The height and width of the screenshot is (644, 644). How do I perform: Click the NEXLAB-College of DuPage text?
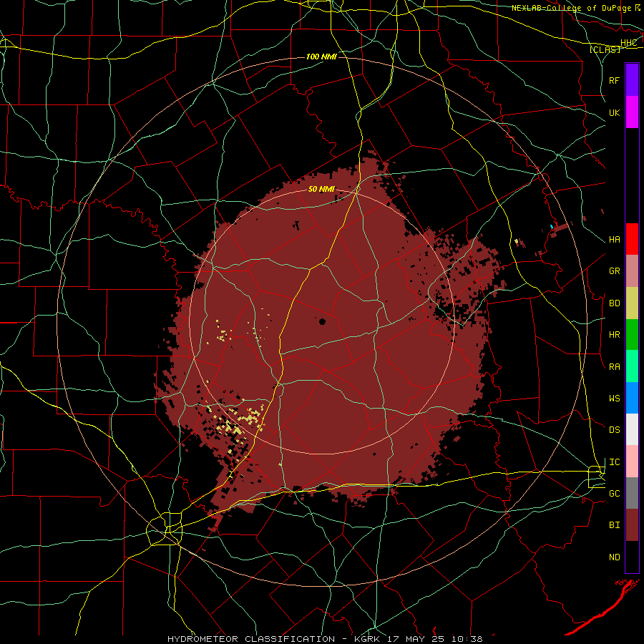pos(571,8)
